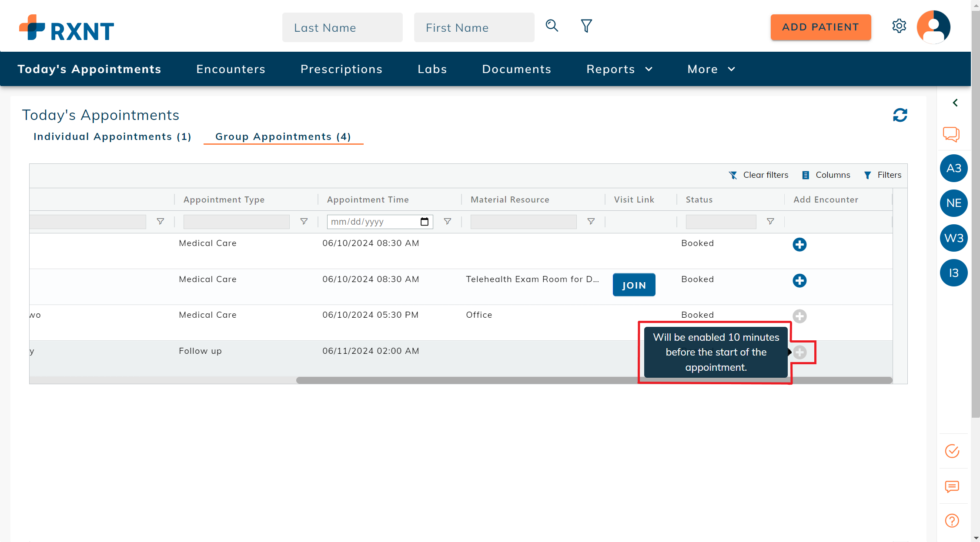Click the '06/11/2024 02:00 AM' cell
The image size is (980, 542).
tap(371, 351)
